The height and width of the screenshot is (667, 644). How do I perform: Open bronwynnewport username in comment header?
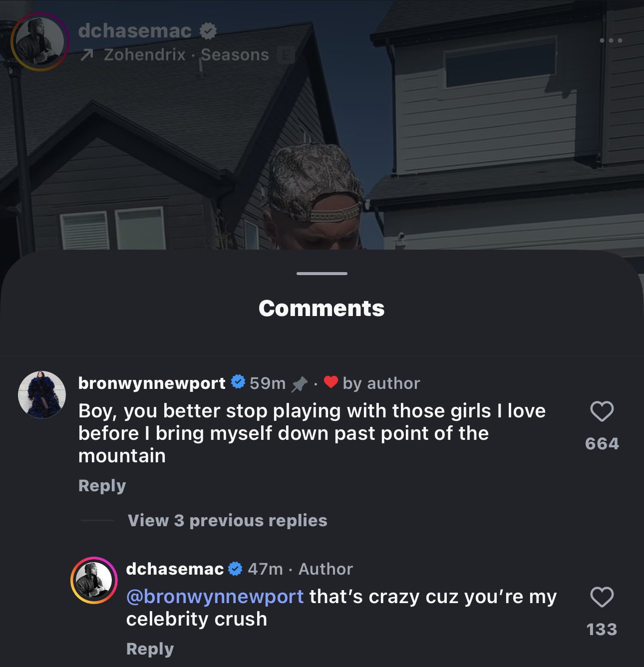[152, 383]
